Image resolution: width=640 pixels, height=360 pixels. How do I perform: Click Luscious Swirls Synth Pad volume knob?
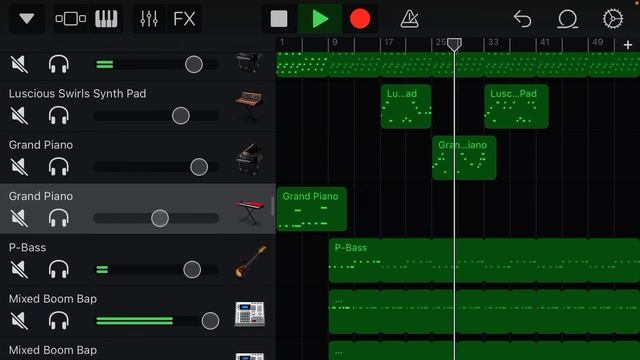(x=181, y=116)
